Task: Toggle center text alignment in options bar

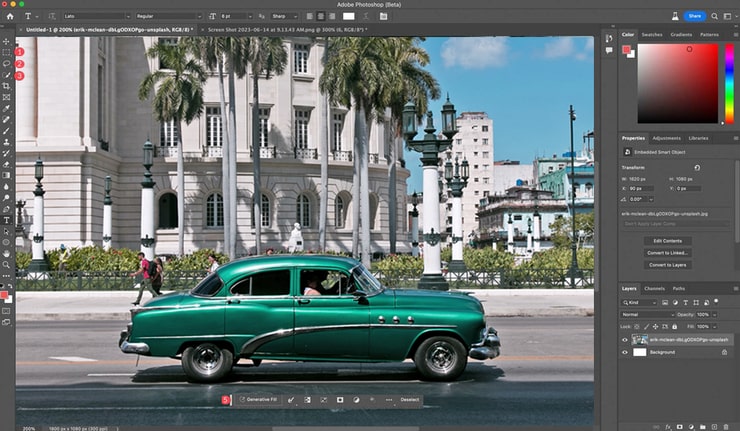Action: pos(320,16)
